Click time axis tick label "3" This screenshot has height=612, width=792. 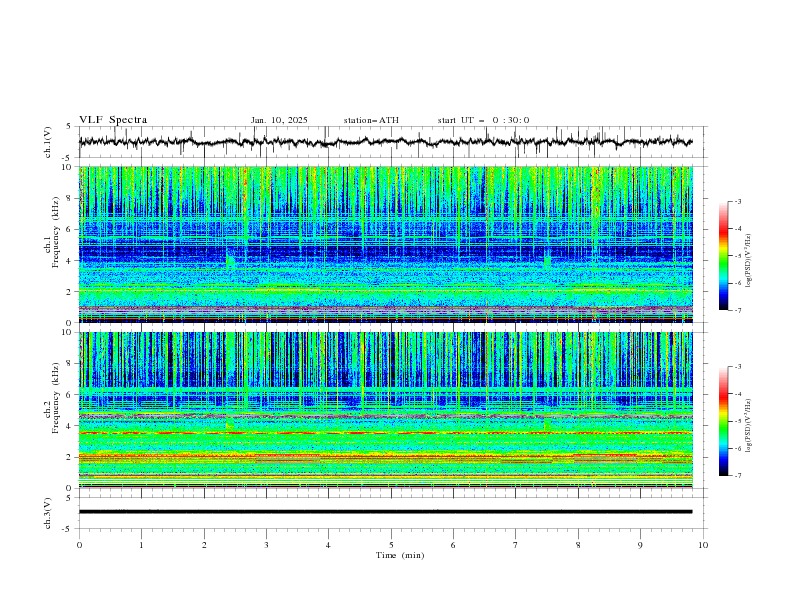point(266,545)
